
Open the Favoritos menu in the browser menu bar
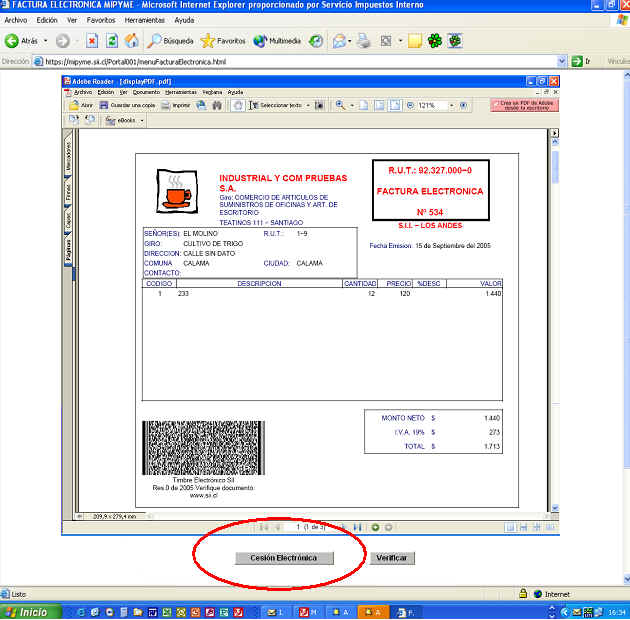tap(101, 20)
